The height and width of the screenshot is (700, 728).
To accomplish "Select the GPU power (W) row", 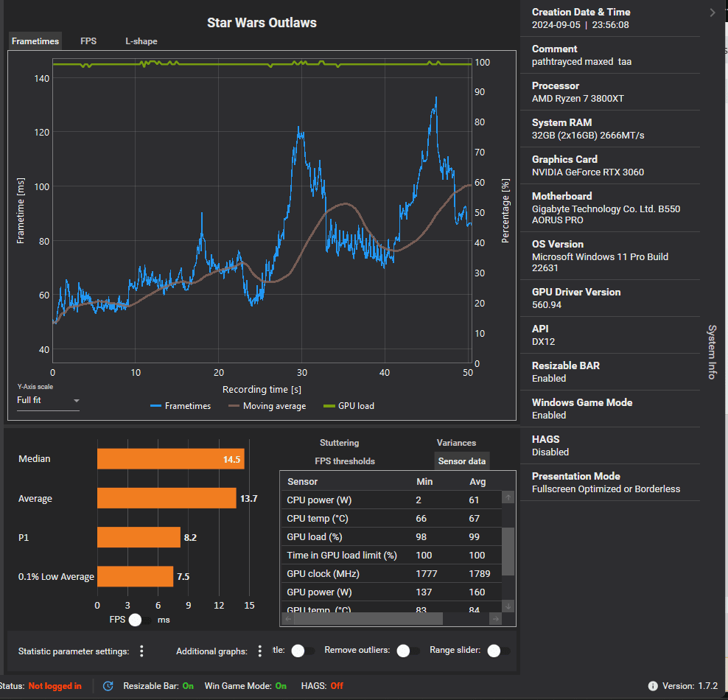I will [x=392, y=592].
